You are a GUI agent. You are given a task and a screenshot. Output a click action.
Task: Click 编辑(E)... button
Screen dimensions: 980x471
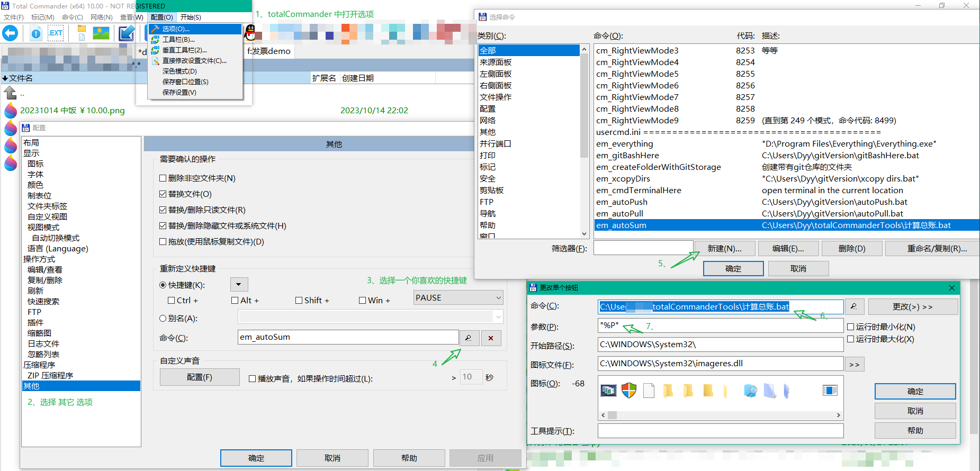tap(788, 249)
